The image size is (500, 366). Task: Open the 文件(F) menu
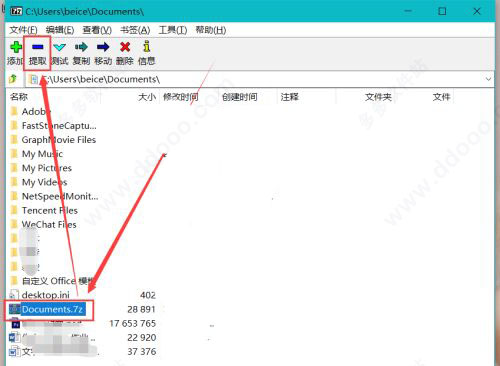pyautogui.click(x=23, y=30)
